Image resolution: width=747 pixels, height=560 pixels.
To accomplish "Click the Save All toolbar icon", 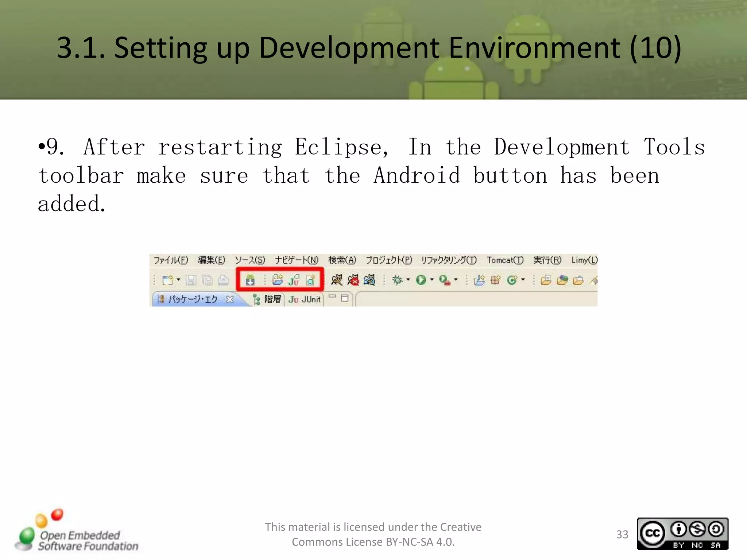I will (207, 280).
